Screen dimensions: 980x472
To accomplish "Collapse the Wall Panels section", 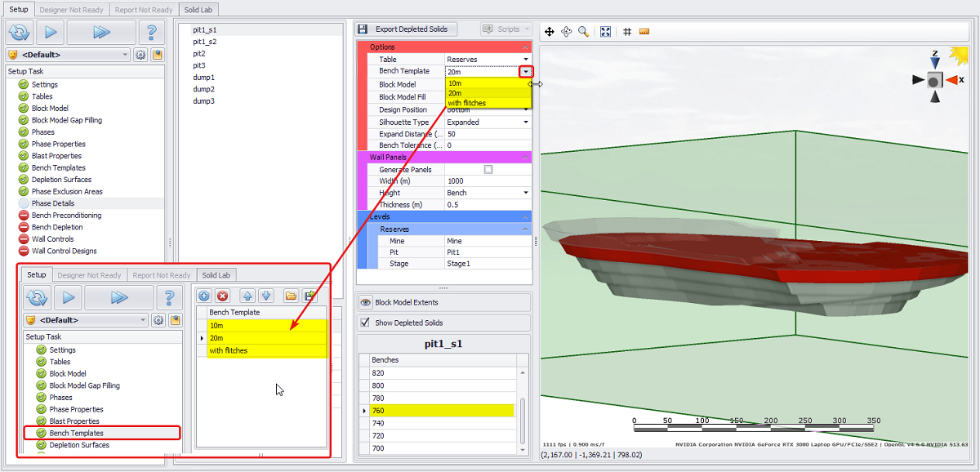I will coord(525,157).
